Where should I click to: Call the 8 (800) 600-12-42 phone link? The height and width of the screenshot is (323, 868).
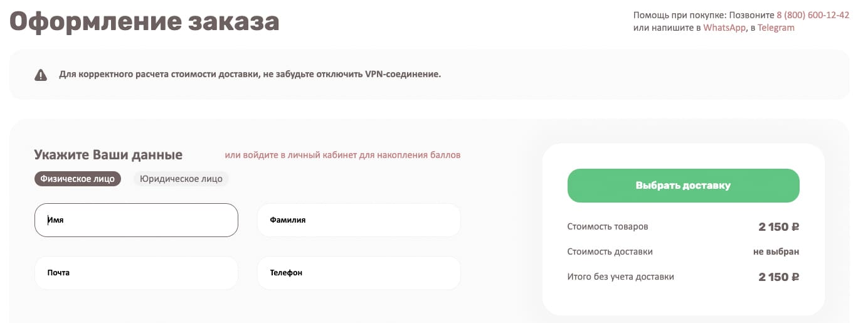pyautogui.click(x=813, y=15)
